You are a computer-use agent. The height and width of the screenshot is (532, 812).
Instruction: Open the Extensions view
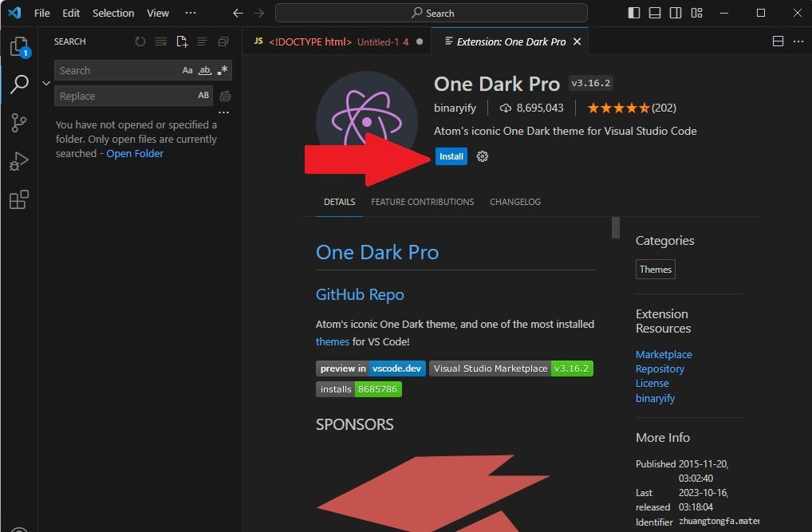[x=19, y=199]
